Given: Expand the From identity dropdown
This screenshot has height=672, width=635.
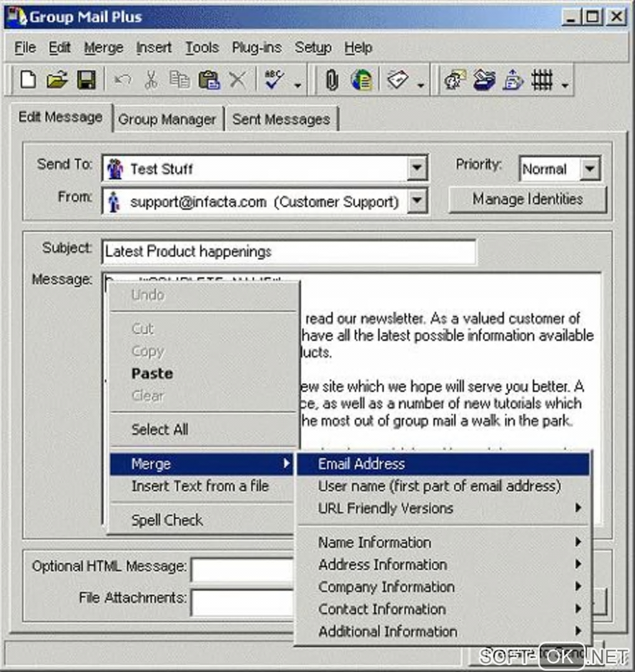Looking at the screenshot, I should coord(416,200).
